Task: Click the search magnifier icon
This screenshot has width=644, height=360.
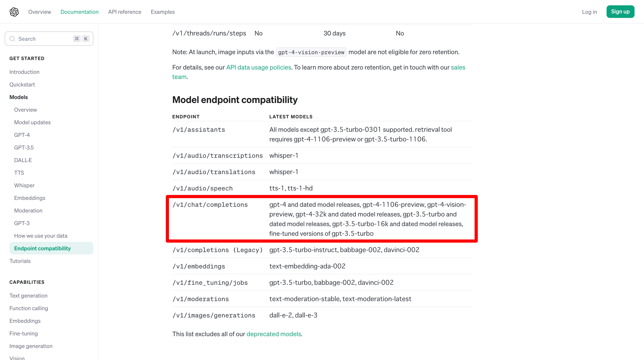Action: [x=12, y=39]
